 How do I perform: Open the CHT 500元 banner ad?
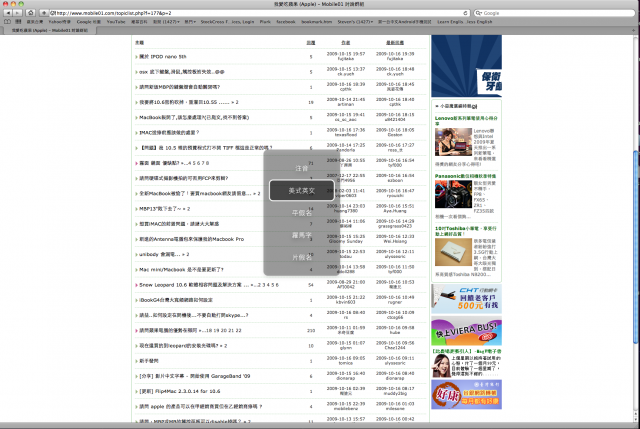point(467,299)
